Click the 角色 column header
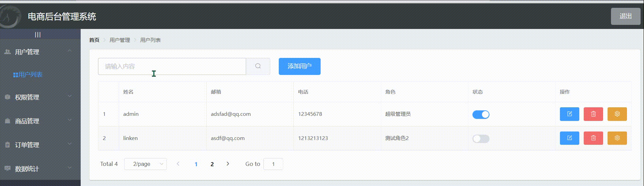This screenshot has width=644, height=186. (390, 92)
